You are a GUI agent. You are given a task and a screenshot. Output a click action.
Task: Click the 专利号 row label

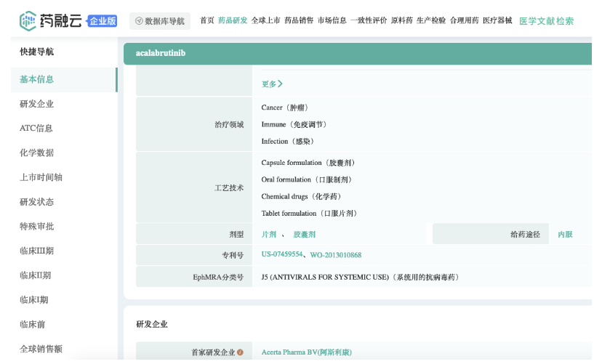click(233, 255)
